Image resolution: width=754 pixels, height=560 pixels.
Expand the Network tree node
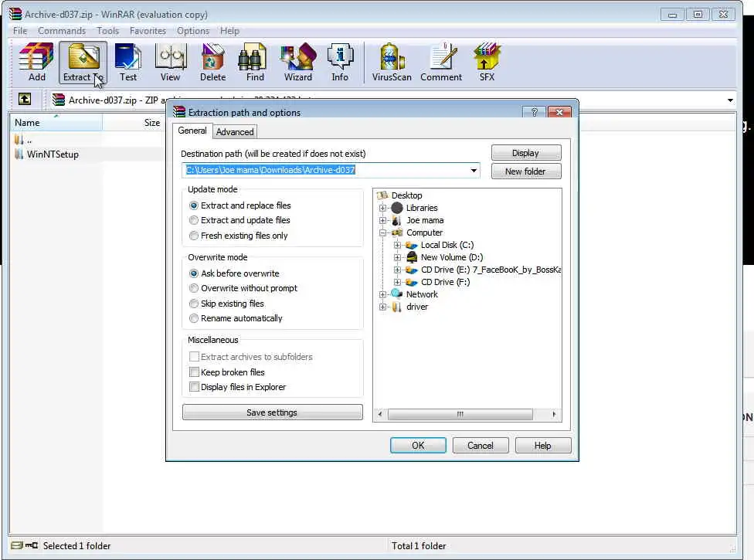(x=382, y=294)
